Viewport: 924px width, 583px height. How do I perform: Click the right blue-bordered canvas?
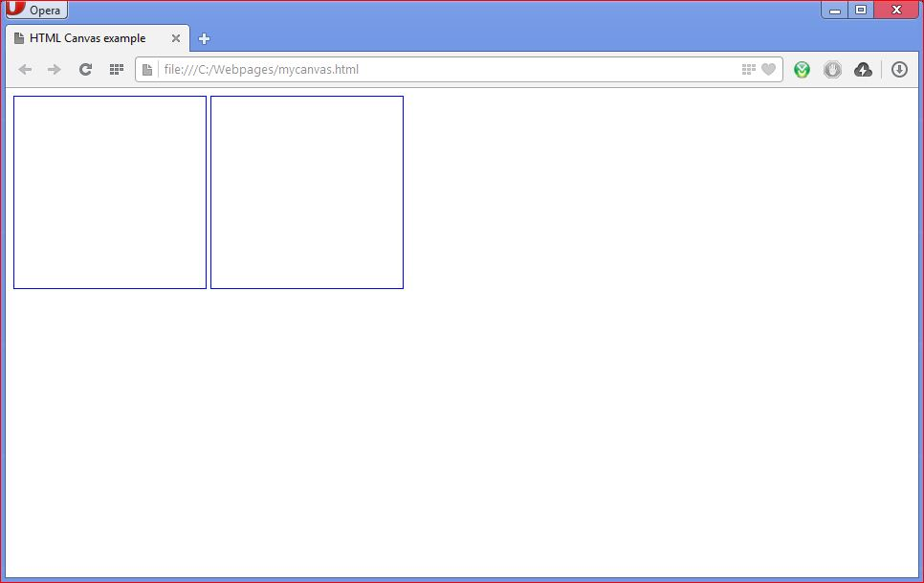point(306,191)
